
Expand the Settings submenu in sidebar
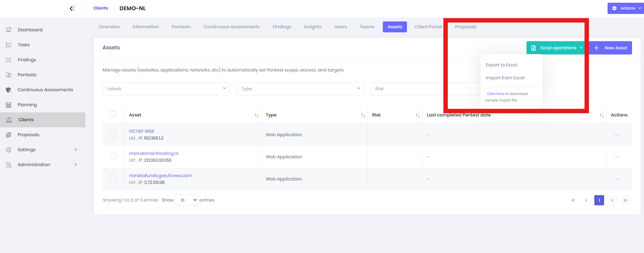(76, 150)
